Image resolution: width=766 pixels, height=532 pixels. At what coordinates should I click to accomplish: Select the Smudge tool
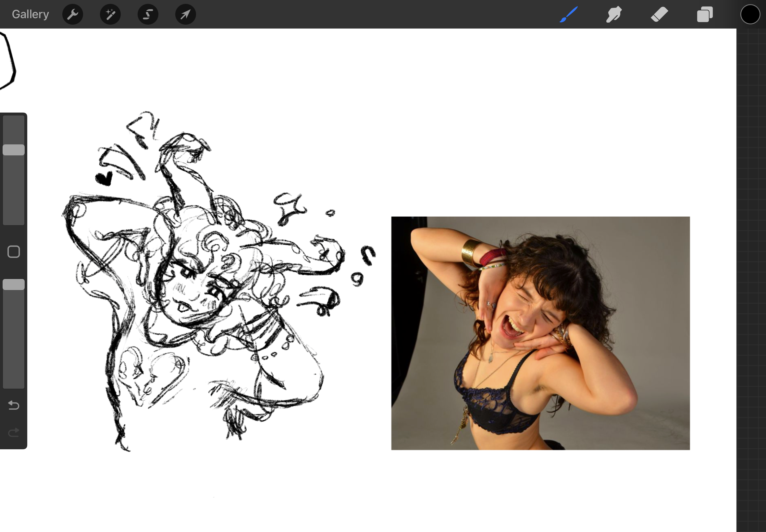pos(614,14)
